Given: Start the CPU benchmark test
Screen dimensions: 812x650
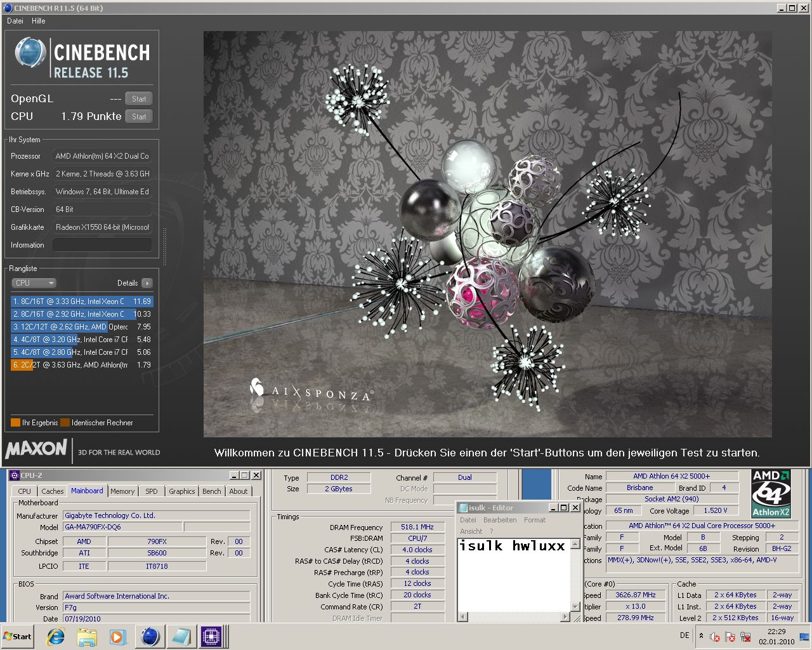Looking at the screenshot, I should (x=139, y=116).
